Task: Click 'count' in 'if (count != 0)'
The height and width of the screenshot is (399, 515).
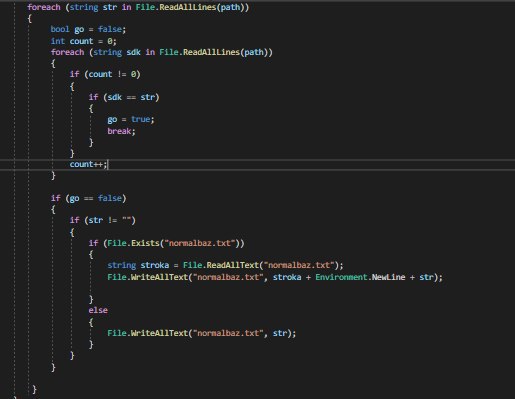Action: [x=100, y=74]
